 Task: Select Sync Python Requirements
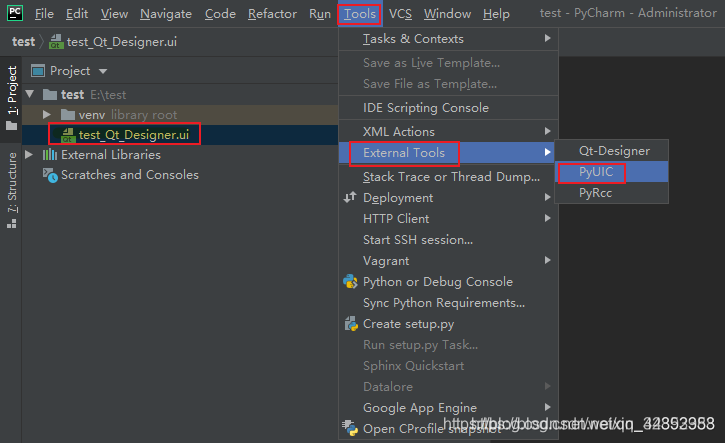[x=449, y=303]
